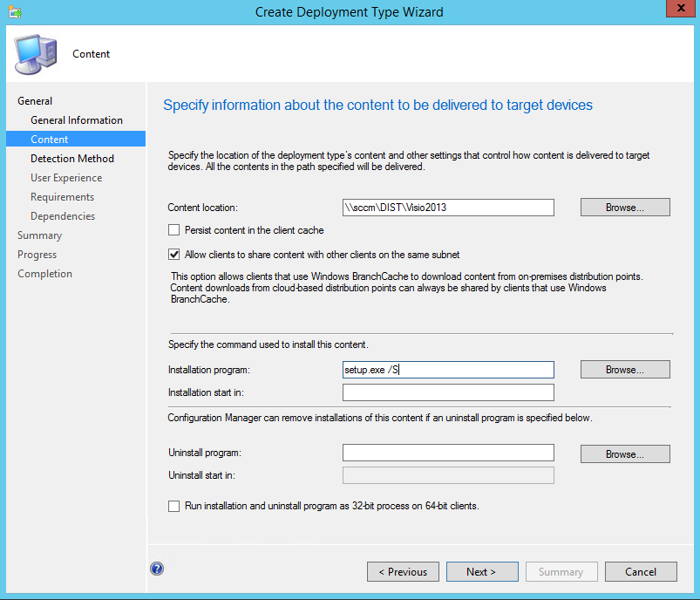
Task: Click the 'Uninstall start in:' label
Action: 201,475
